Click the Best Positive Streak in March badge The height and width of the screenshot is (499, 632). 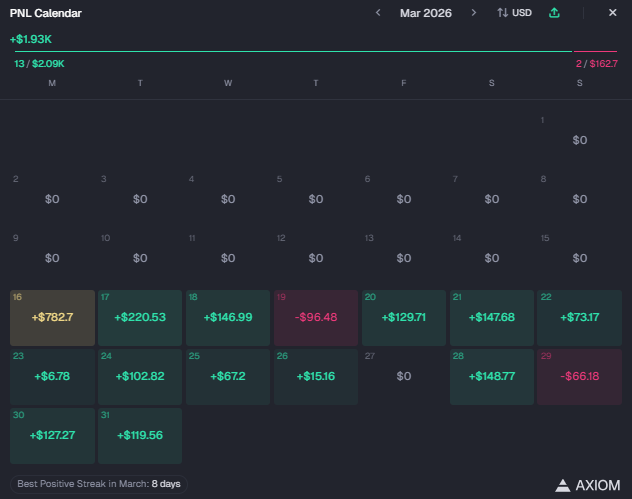coord(99,484)
